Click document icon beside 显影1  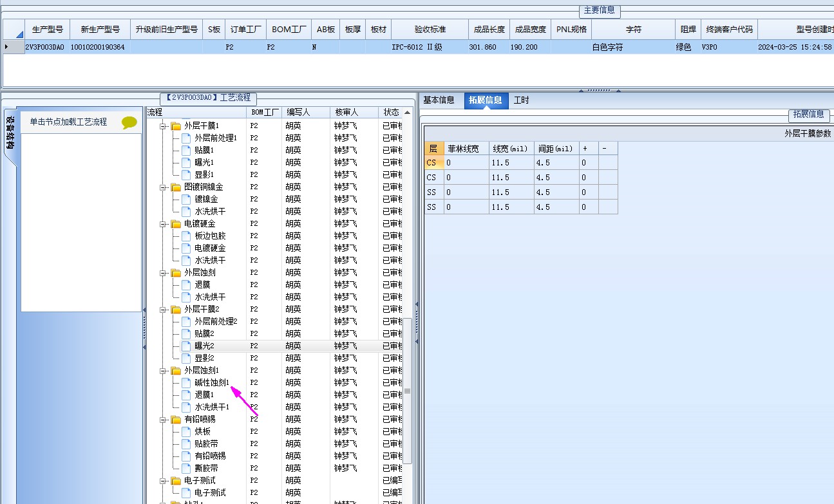[x=186, y=174]
